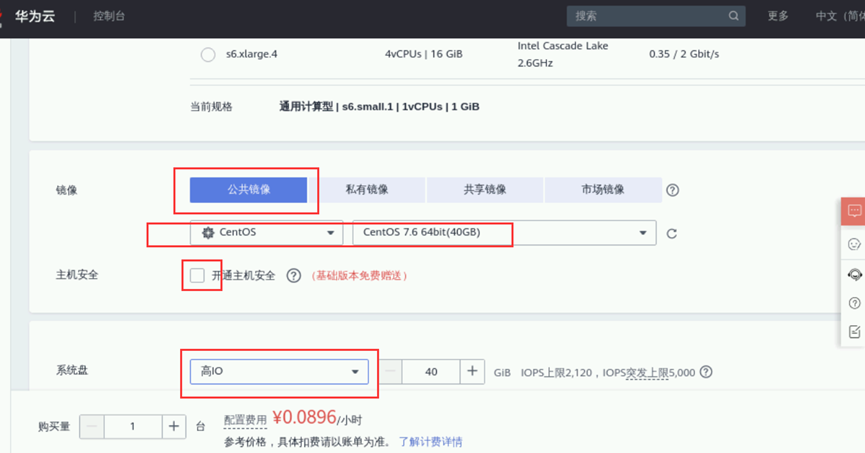Image resolution: width=865 pixels, height=453 pixels.
Task: Click the gear icon in CentOS dropdown
Action: 208,233
